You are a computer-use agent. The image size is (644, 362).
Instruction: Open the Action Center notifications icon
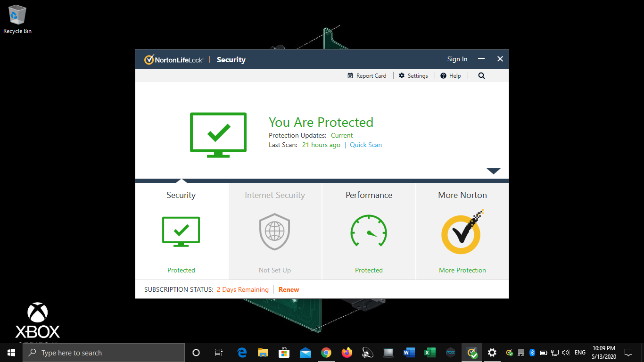click(628, 353)
